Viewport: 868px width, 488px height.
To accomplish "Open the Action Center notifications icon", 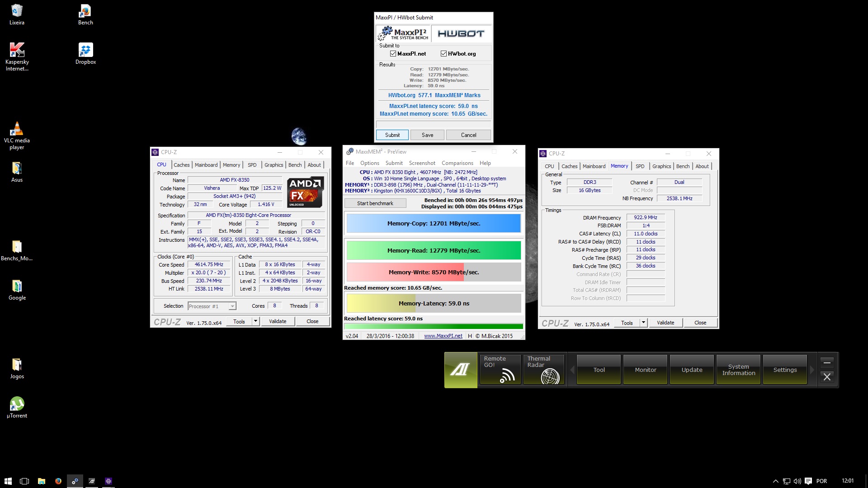I will (808, 481).
